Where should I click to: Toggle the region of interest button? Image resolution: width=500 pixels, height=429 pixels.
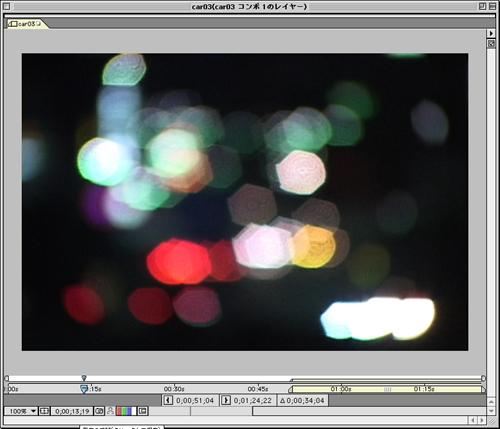[x=143, y=411]
